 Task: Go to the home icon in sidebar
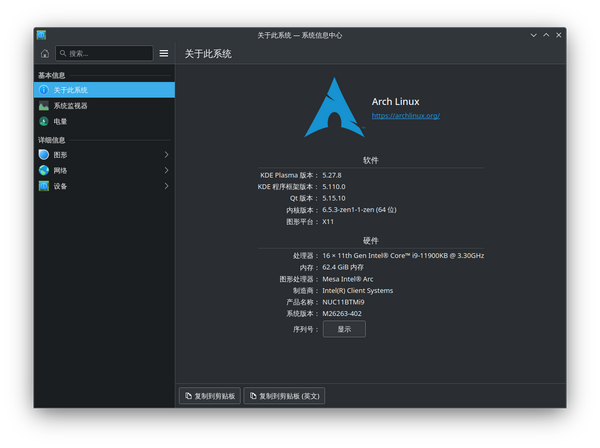[45, 54]
